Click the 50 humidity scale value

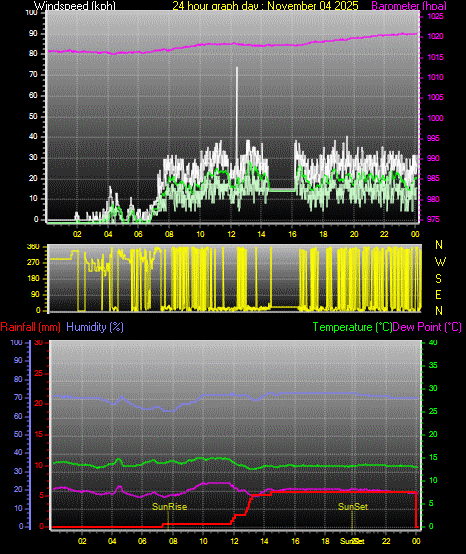18,434
